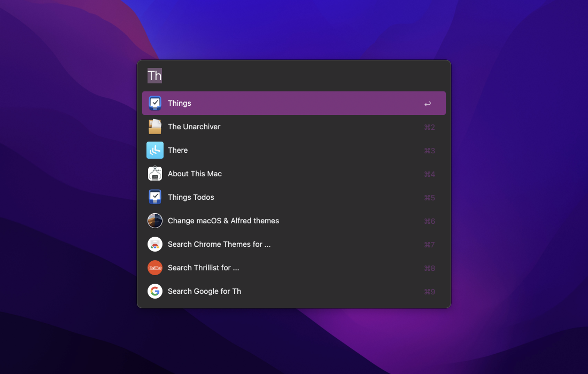Choose the Things Todos result
The width and height of the screenshot is (588, 374).
(294, 197)
